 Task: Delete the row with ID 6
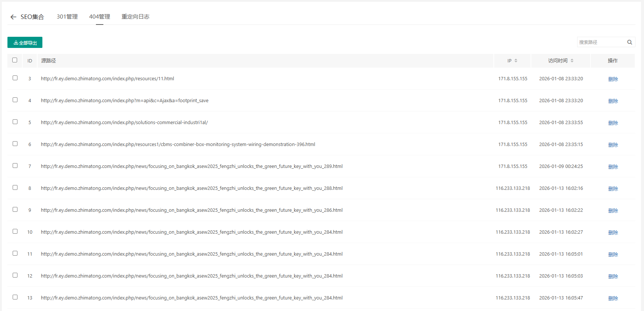coord(613,145)
